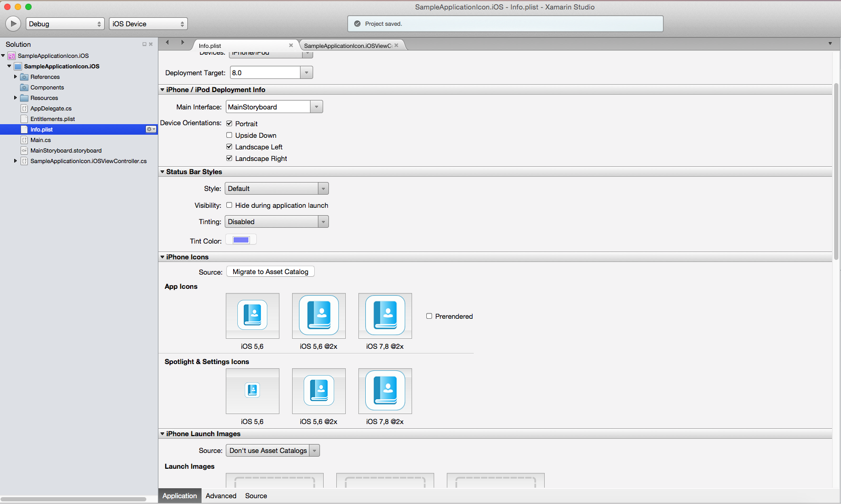This screenshot has height=504, width=841.
Task: Select the iOS 5,6 @2x app icon thumbnail
Action: (318, 316)
